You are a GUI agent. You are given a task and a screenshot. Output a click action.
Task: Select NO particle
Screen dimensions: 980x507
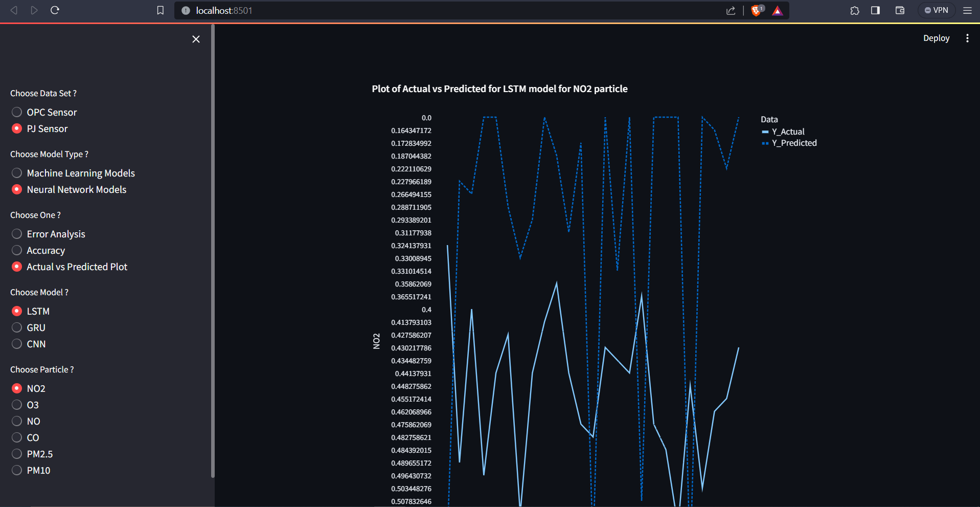click(x=26, y=421)
